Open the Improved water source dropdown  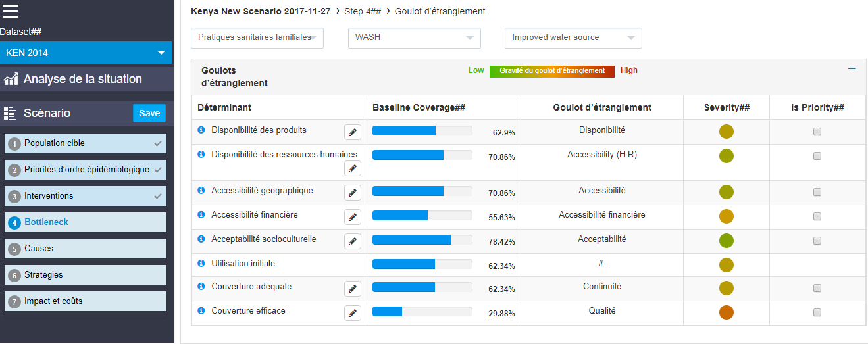pos(573,38)
